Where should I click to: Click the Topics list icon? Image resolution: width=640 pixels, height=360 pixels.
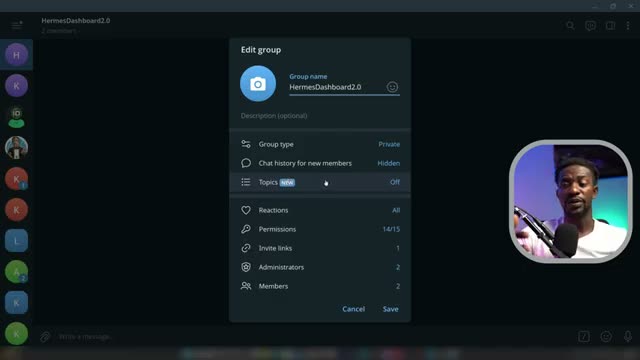[x=246, y=182]
